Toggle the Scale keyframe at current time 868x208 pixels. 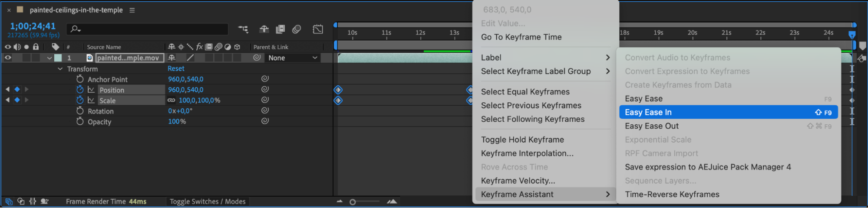[17, 100]
